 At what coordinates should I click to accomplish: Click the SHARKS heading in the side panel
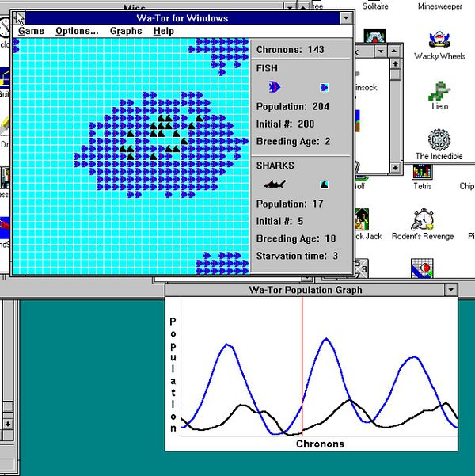tap(275, 166)
